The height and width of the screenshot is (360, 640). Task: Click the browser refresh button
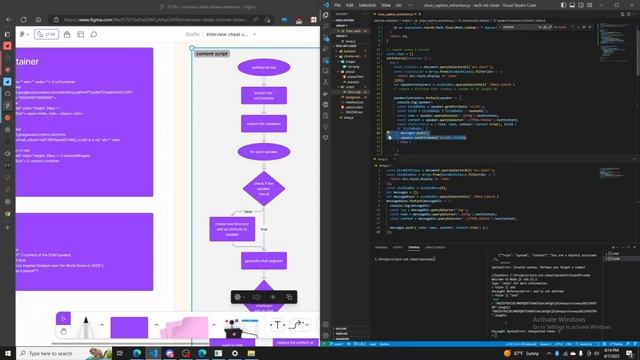24,20
